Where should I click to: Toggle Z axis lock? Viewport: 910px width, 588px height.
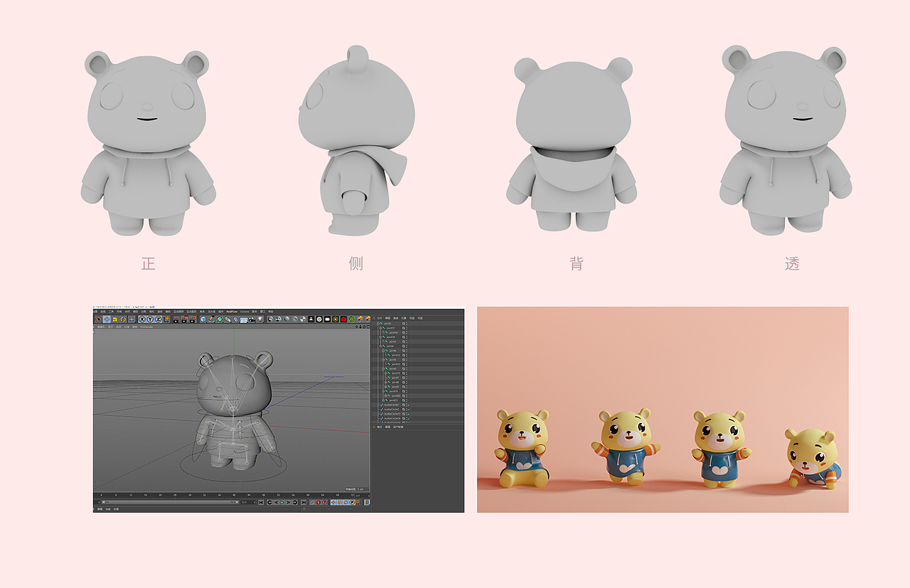point(159,319)
